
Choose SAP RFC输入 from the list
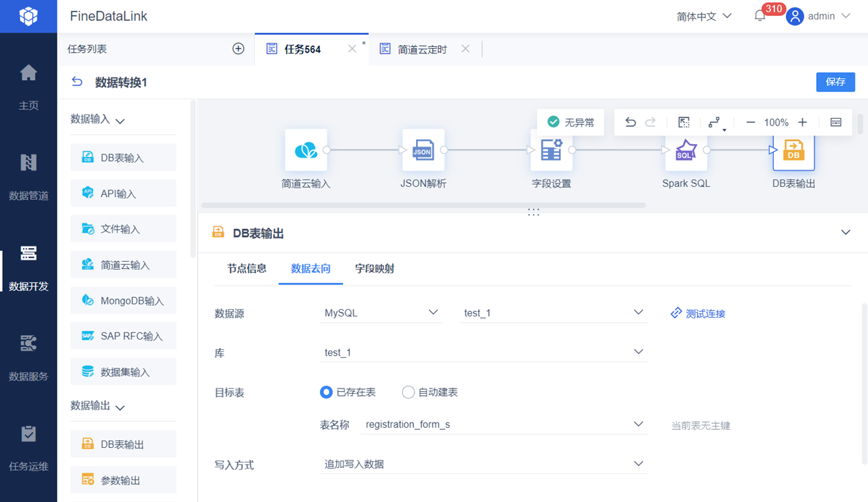click(x=124, y=336)
